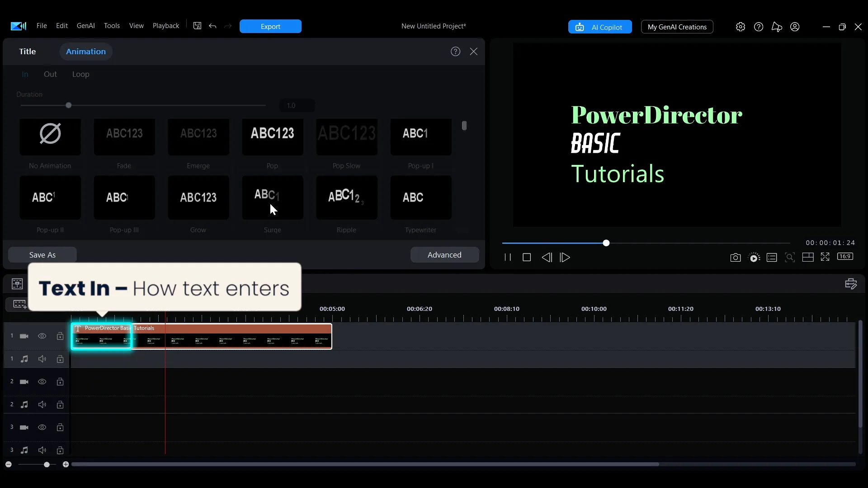Open the View menu
Image resolution: width=868 pixels, height=488 pixels.
pyautogui.click(x=137, y=26)
